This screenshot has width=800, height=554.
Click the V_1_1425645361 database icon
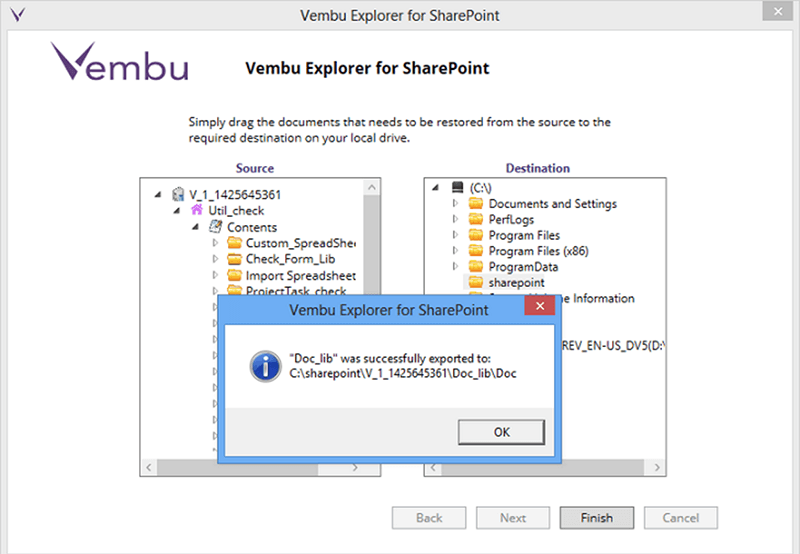(x=178, y=194)
